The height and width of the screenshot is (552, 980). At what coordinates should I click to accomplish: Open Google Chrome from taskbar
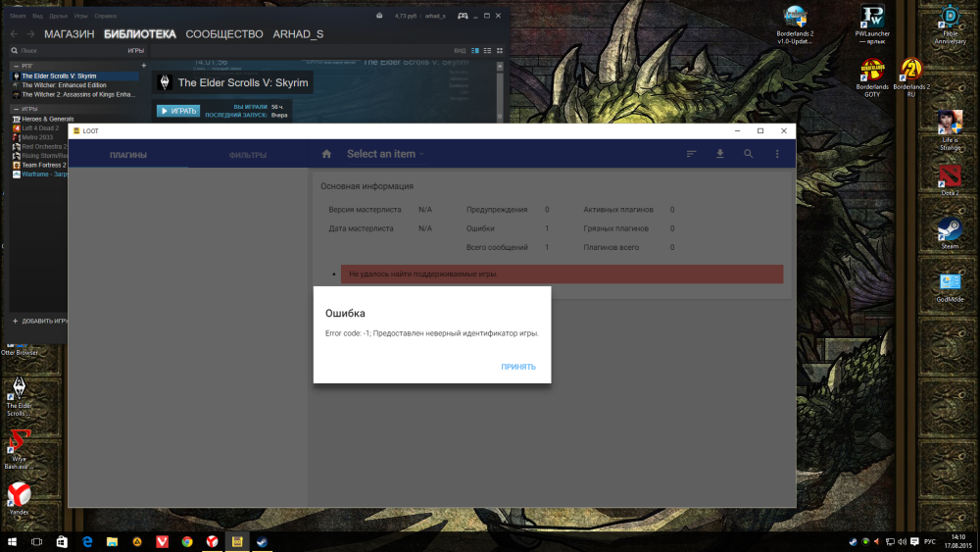pyautogui.click(x=187, y=542)
